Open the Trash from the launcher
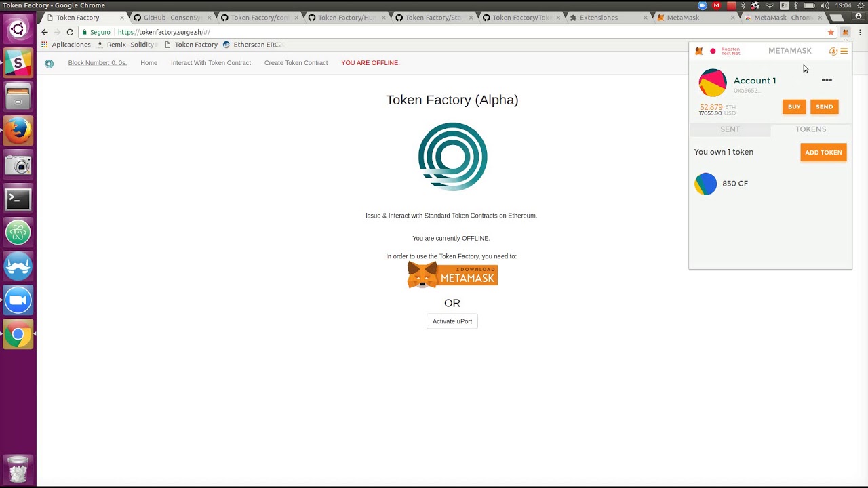Viewport: 868px width, 488px height. pyautogui.click(x=18, y=469)
